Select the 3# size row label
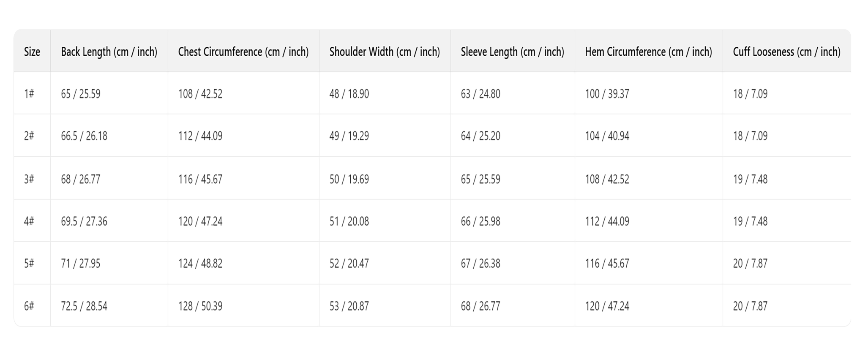 [29, 179]
